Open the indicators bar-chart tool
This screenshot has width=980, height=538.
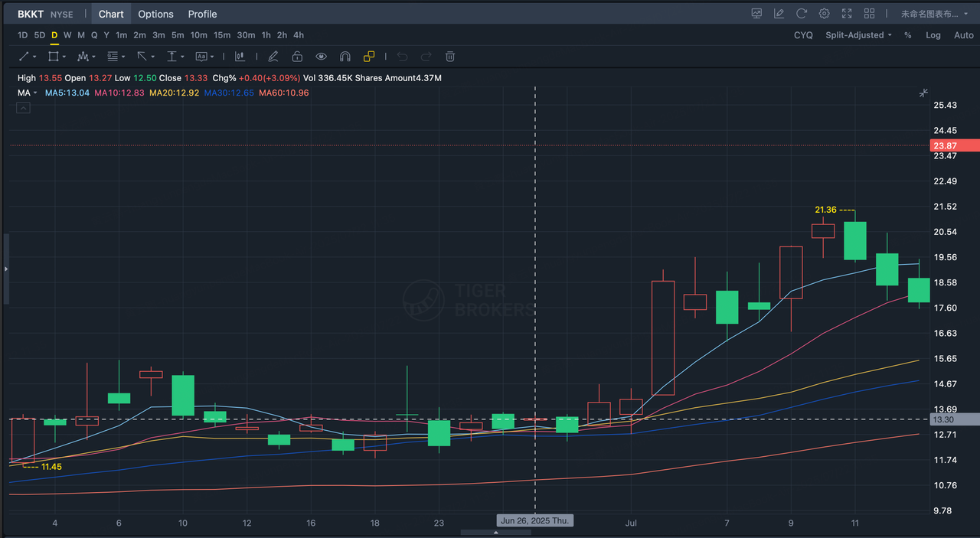[240, 56]
